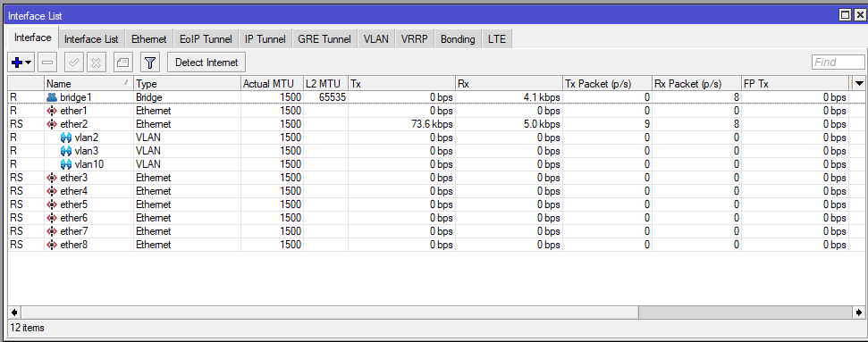Open the Ethernet tab
This screenshot has height=342, width=868.
[149, 39]
